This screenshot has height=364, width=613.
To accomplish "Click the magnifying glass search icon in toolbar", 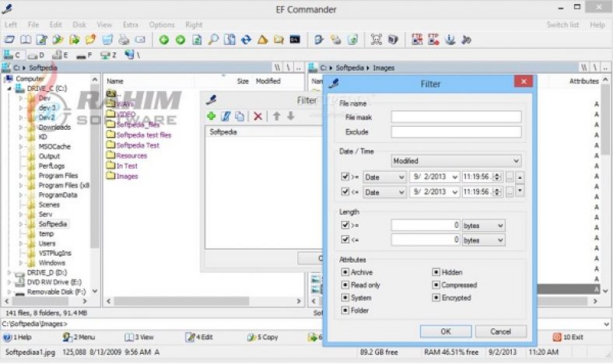I will 212,40.
